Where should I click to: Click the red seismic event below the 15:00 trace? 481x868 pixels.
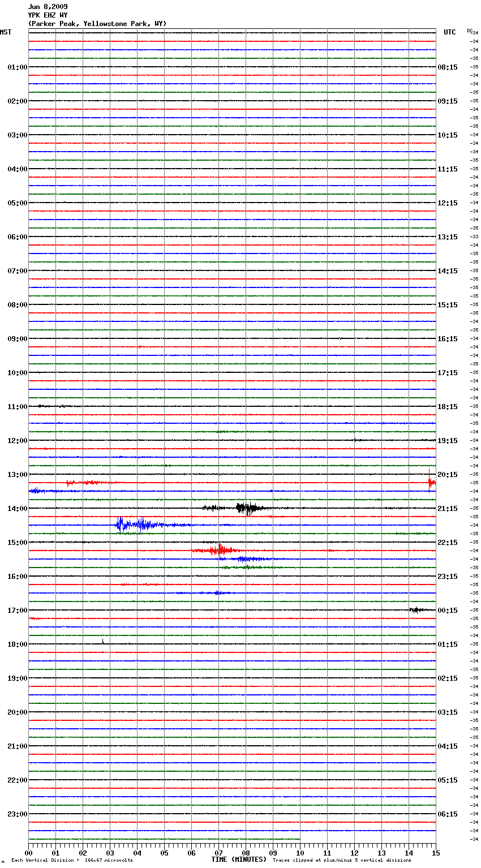tap(218, 550)
